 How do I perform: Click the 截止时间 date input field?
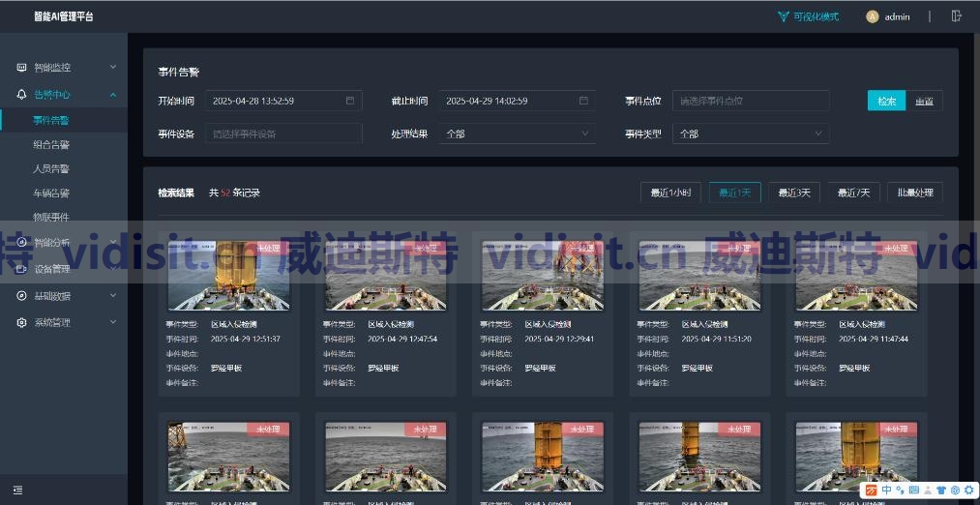point(517,101)
